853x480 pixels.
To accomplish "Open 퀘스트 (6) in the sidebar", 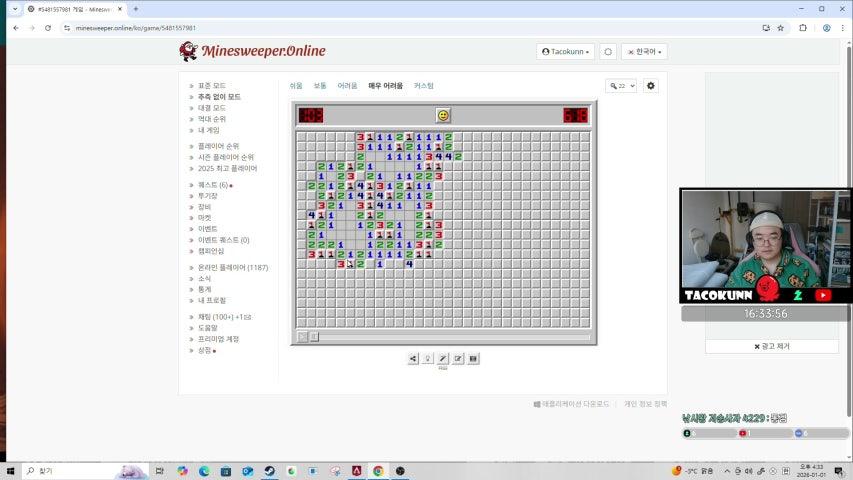I will [213, 185].
